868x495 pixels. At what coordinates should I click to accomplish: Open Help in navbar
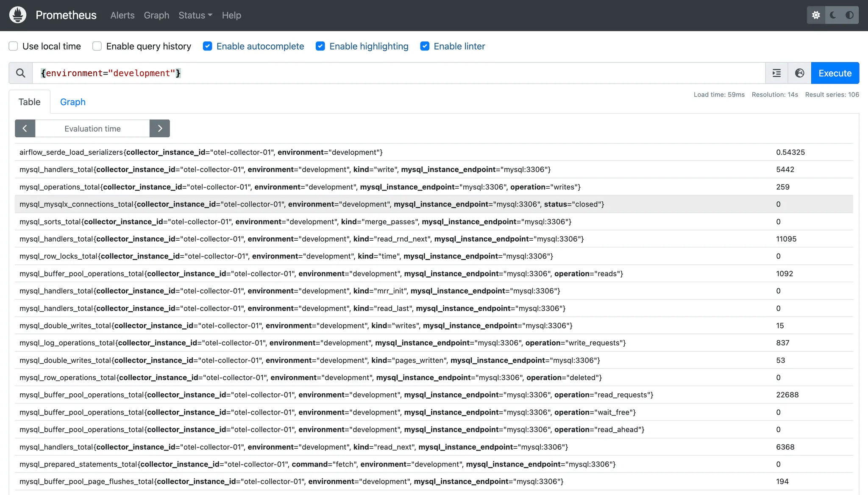click(x=231, y=15)
